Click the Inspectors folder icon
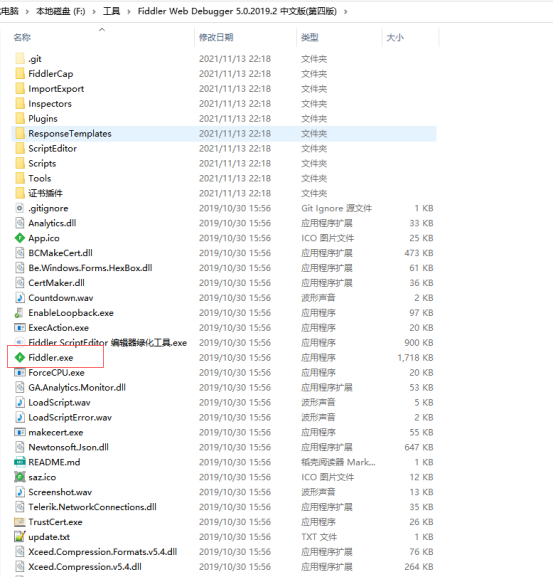554x577 pixels. point(20,103)
